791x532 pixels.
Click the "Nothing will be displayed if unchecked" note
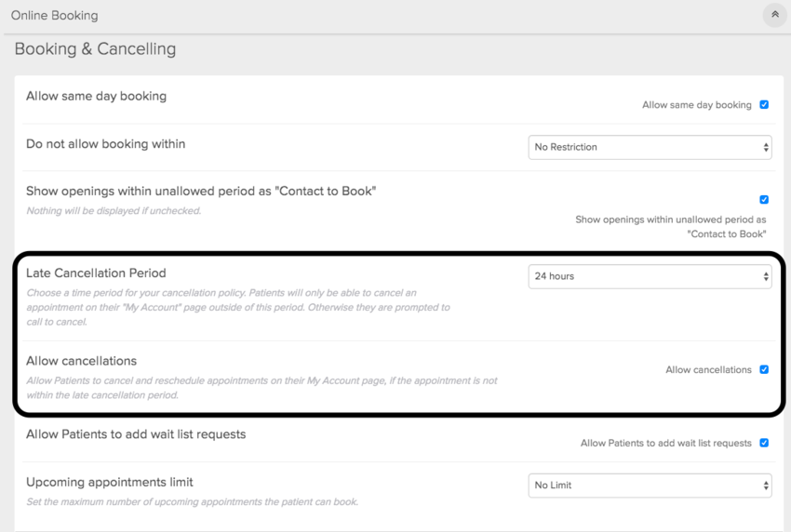pos(114,211)
